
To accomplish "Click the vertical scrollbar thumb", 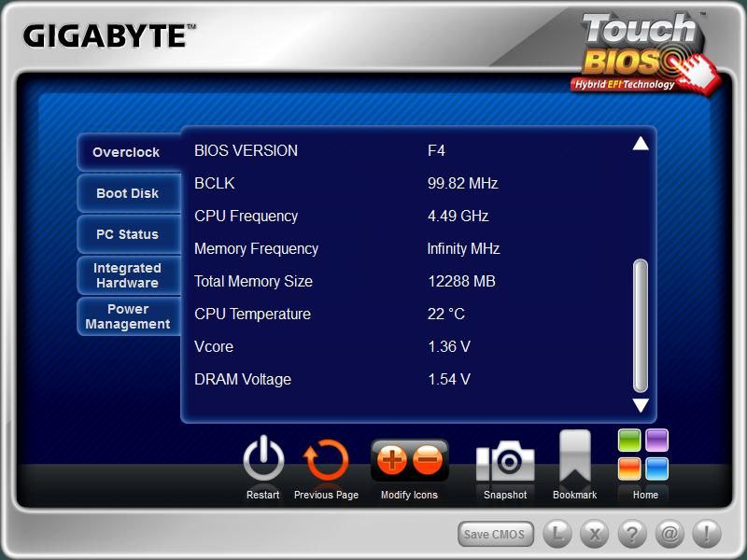I will click(641, 326).
